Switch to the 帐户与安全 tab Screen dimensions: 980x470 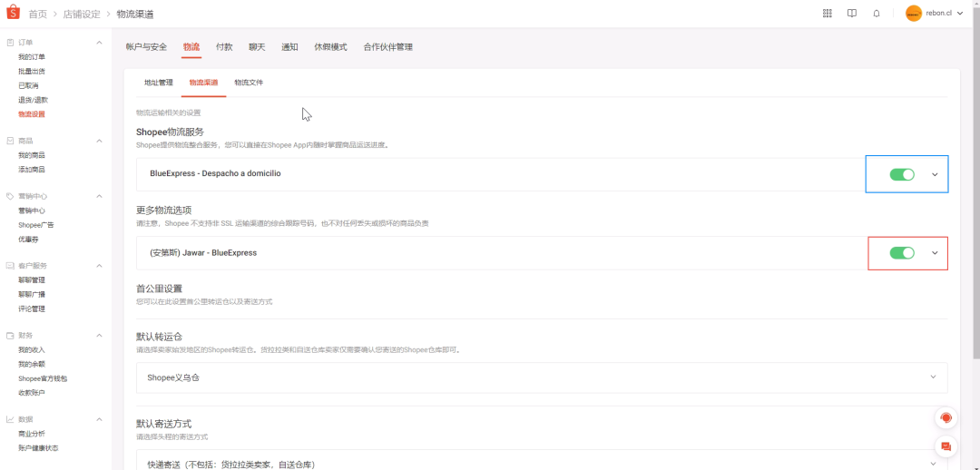(146, 47)
